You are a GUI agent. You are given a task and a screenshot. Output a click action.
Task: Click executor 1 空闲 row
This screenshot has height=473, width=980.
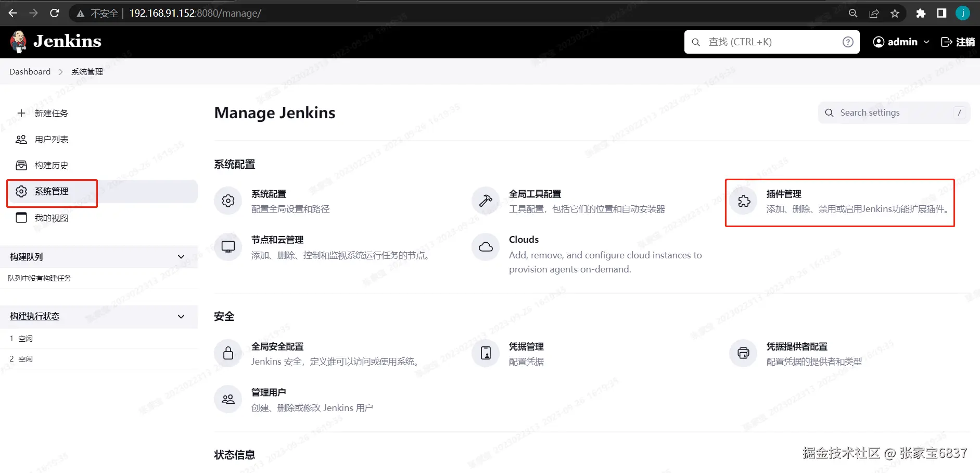pyautogui.click(x=99, y=339)
